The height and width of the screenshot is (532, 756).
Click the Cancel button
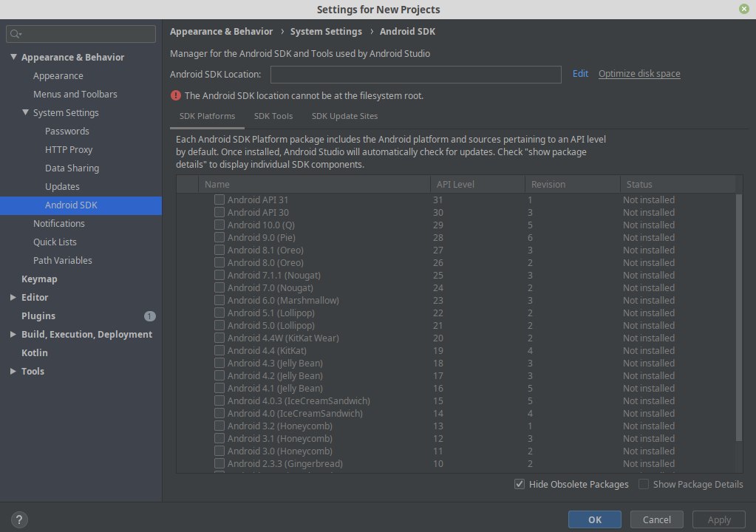[657, 519]
